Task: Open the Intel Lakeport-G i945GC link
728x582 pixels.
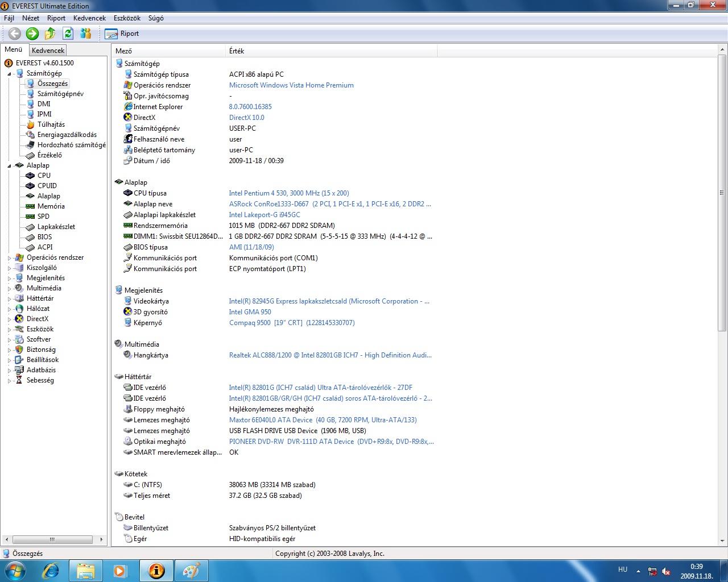Action: 264,215
